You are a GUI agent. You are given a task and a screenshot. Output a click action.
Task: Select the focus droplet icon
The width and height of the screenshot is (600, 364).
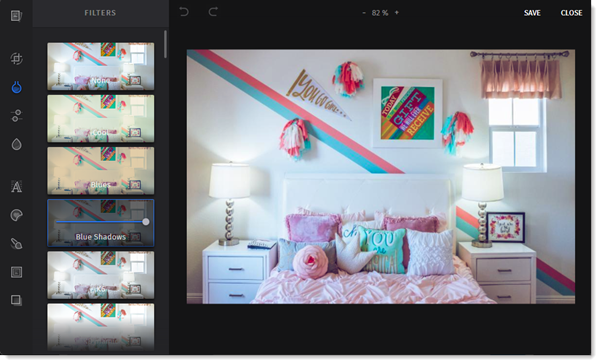16,144
